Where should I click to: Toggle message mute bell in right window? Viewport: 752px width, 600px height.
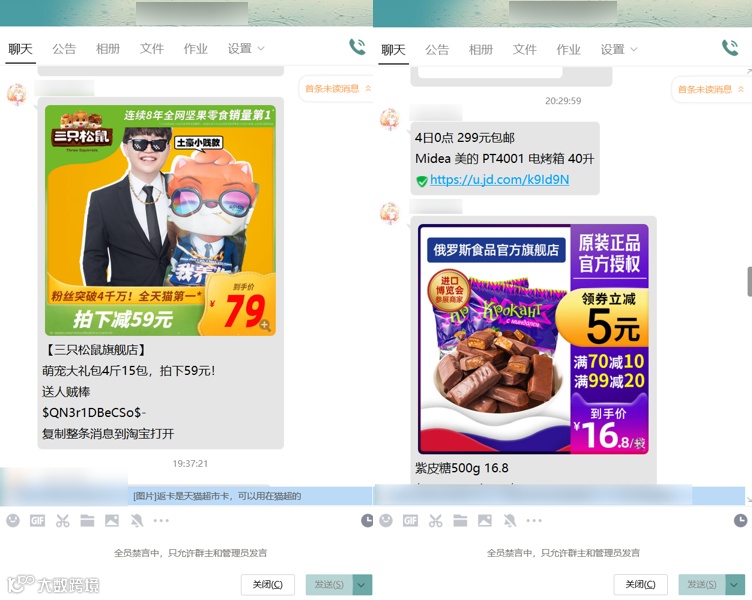pos(510,520)
